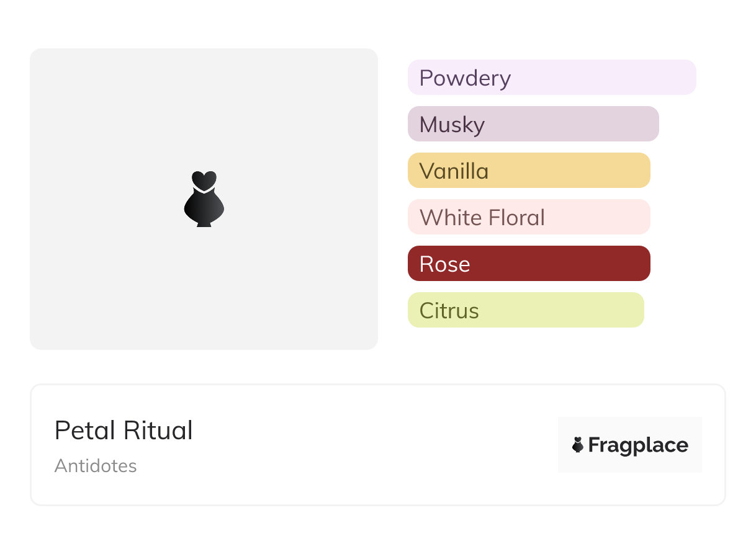Click the "White Floral" text label
This screenshot has height=536, width=756.
tap(482, 218)
